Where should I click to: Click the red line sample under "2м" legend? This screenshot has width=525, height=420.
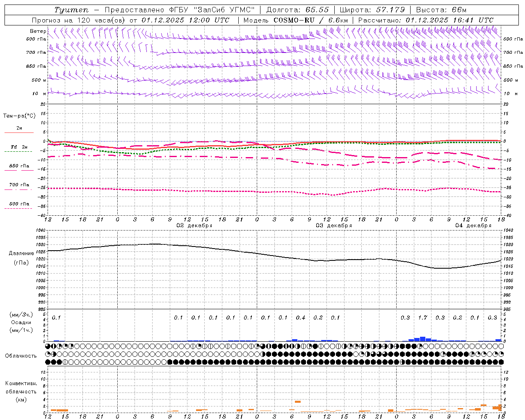tap(19, 133)
